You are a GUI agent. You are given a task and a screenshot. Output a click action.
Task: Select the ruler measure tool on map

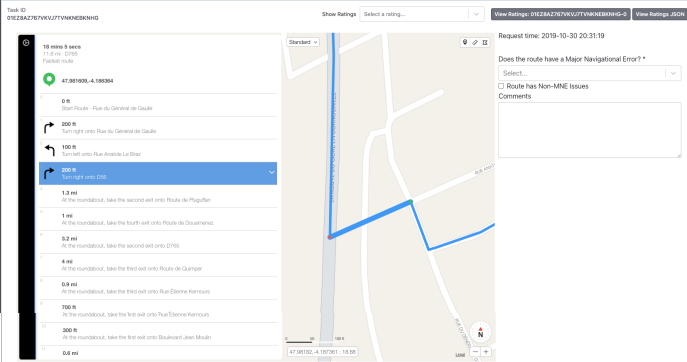pos(475,42)
